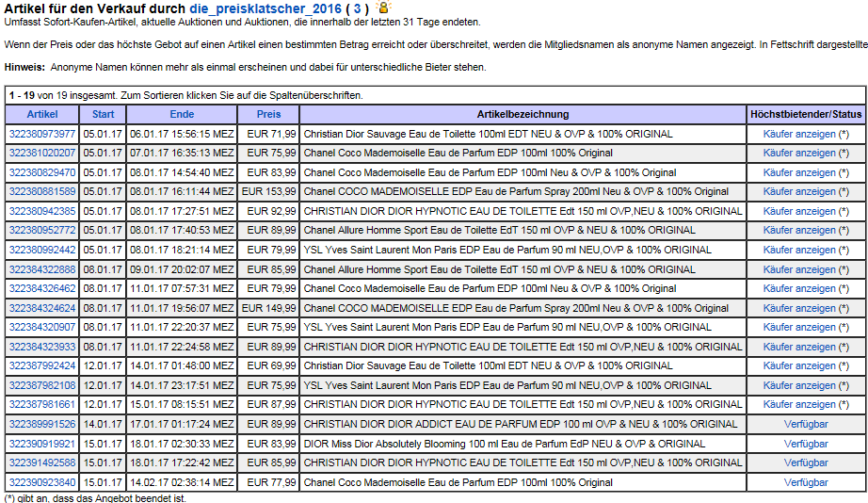Open item number 322387982108
The height and width of the screenshot is (503, 868).
[42, 385]
